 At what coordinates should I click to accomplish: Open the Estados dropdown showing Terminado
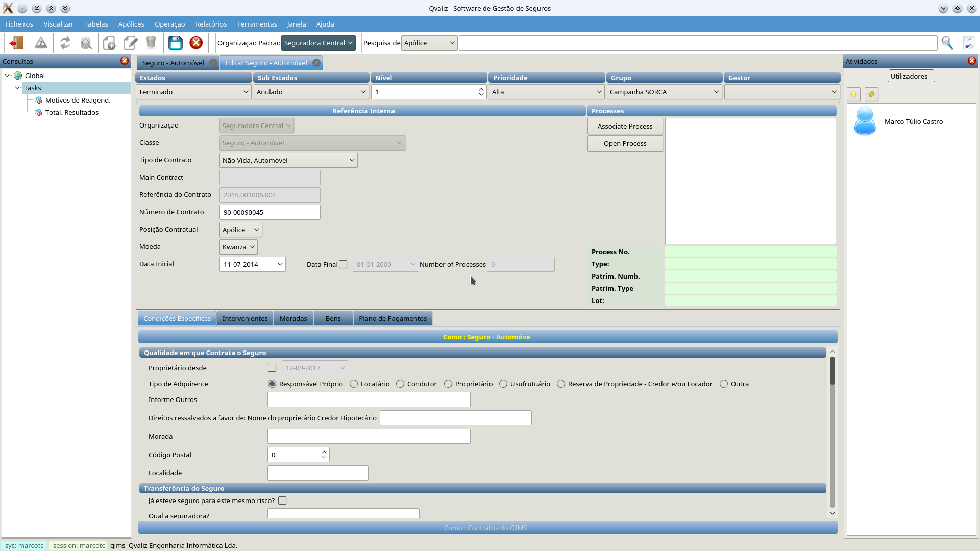(x=194, y=92)
